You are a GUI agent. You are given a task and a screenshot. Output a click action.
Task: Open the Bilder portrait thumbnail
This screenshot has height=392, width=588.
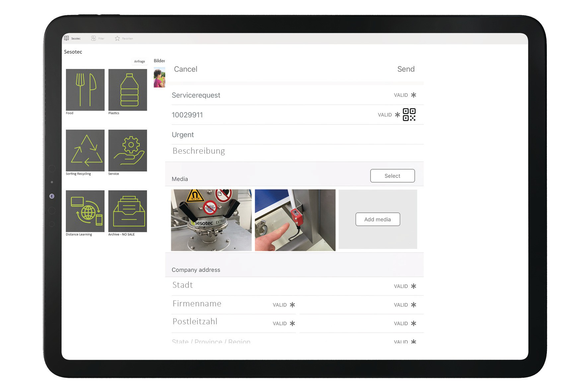click(x=159, y=77)
